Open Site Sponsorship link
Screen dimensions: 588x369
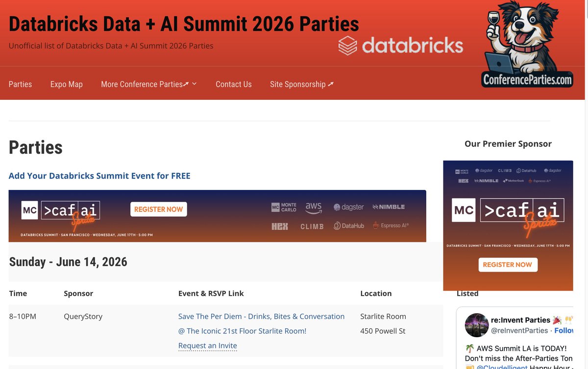tap(302, 84)
